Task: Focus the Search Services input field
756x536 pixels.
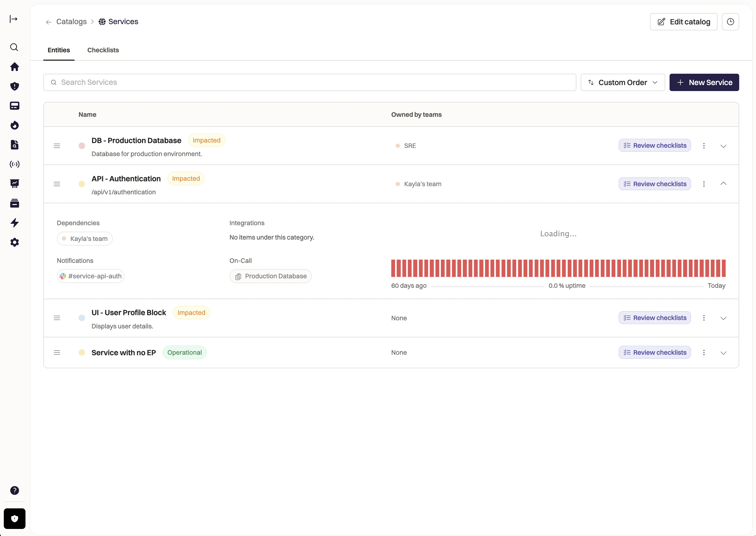Action: (x=309, y=82)
